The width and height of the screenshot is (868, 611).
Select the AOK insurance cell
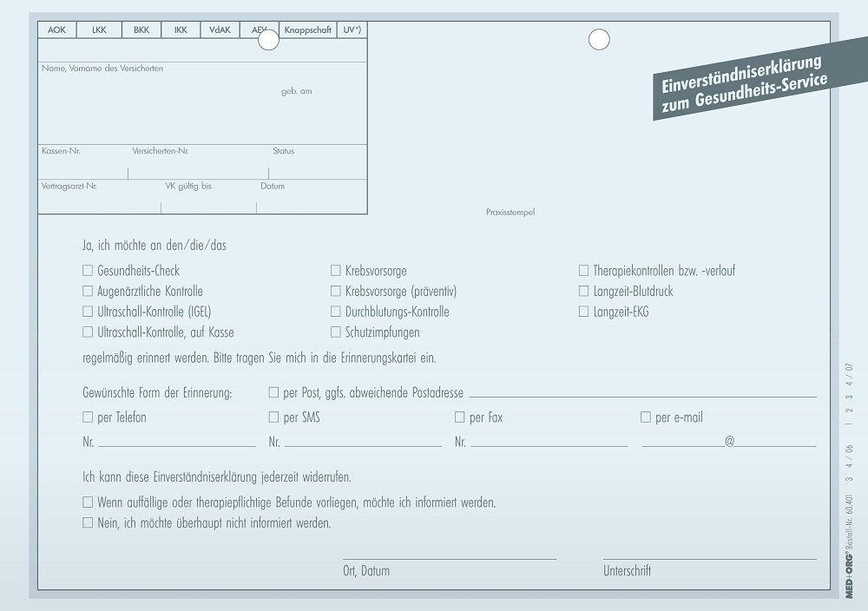click(57, 30)
